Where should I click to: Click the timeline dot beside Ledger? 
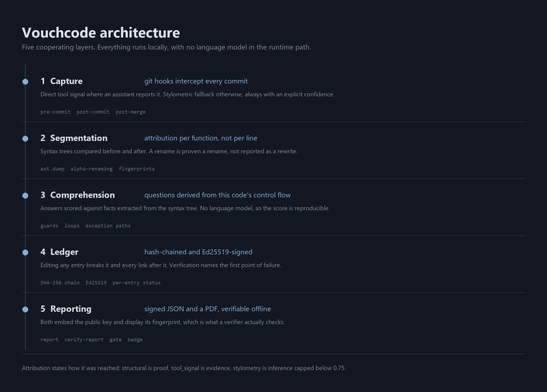pos(25,252)
